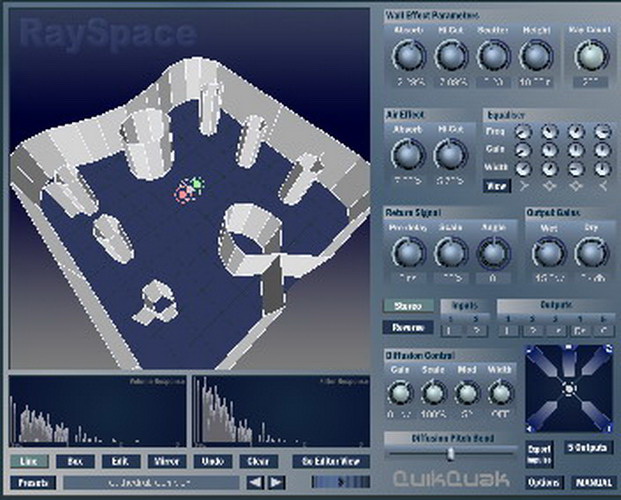Click the Diffusion Control Mod knob

[467, 393]
